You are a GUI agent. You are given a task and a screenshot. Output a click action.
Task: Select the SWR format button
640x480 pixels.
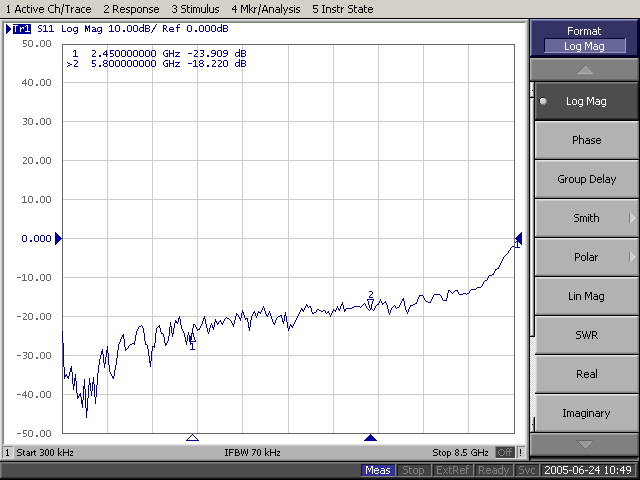click(586, 335)
